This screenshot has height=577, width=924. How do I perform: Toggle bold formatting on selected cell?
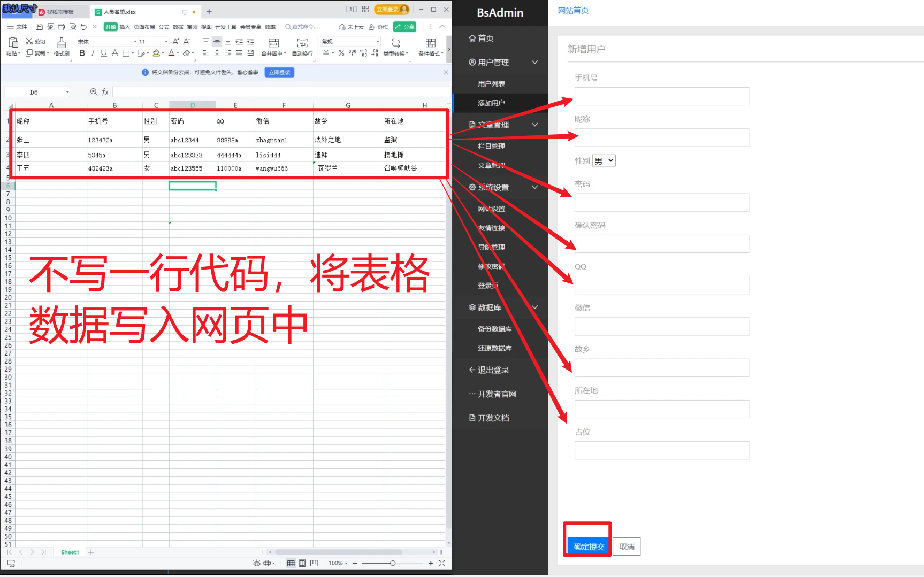click(81, 53)
